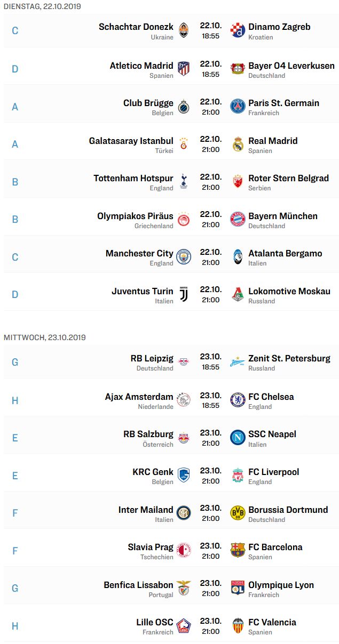
Task: Click the FC Barcelona crest
Action: pyautogui.click(x=238, y=550)
